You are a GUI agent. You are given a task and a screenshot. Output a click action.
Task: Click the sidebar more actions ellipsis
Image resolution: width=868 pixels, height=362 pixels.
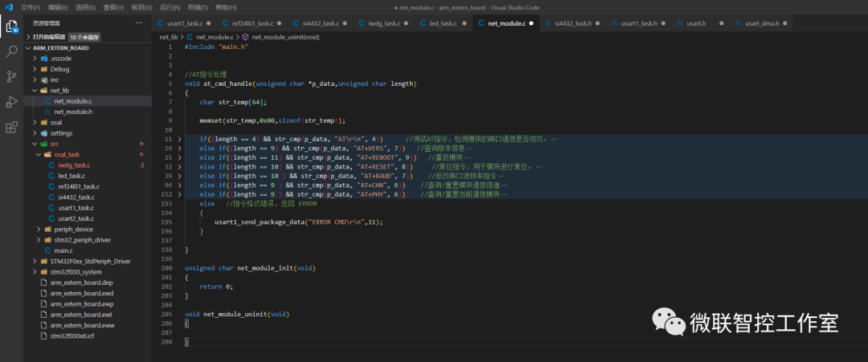[x=139, y=22]
